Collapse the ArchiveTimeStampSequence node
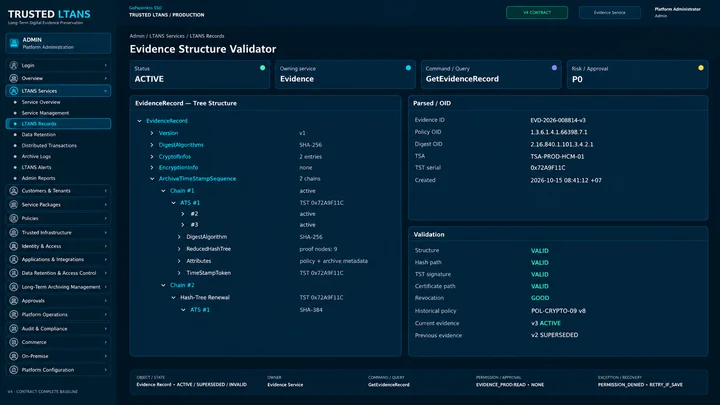Image resolution: width=720 pixels, height=405 pixels. point(152,179)
